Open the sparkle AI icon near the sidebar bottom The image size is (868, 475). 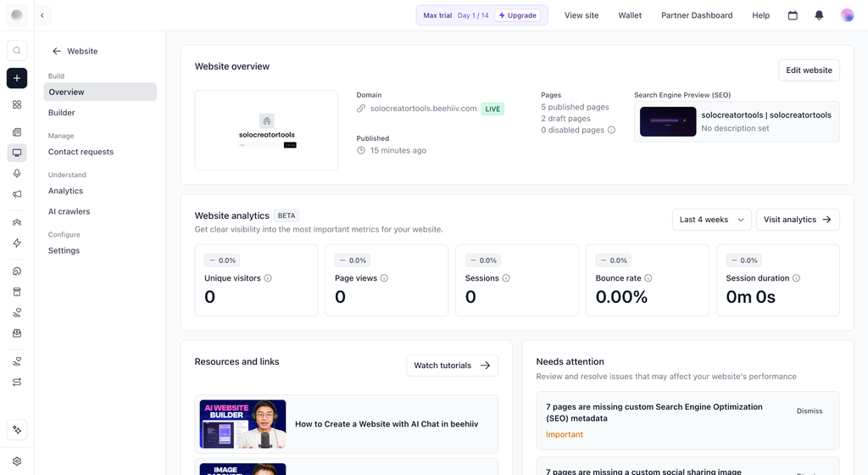[17, 429]
